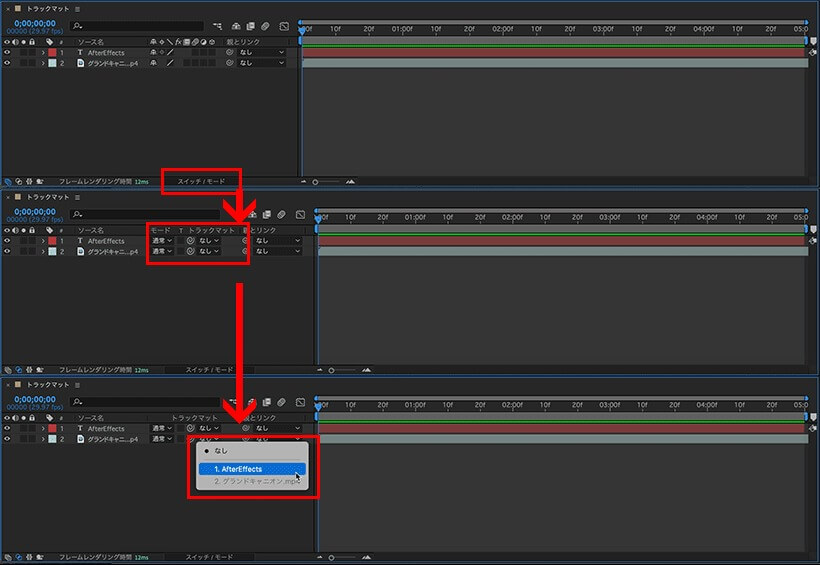Expand AfterEffects layer properties in middle panel
820x565 pixels.
click(43, 241)
